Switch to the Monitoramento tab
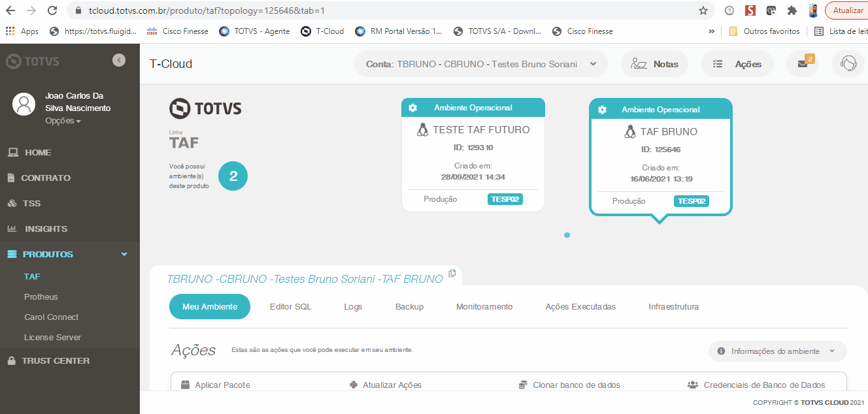 pos(484,306)
